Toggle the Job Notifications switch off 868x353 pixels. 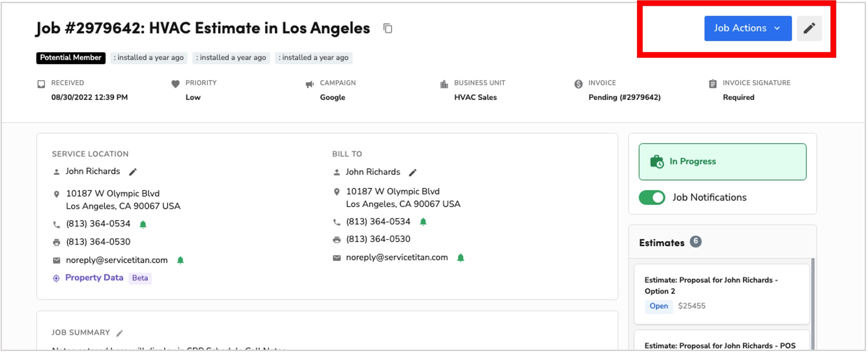(652, 198)
